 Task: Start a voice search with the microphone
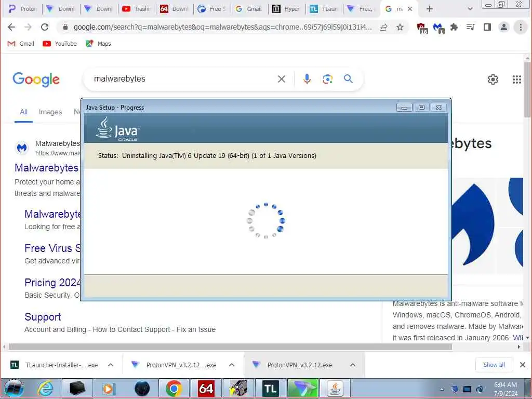(307, 79)
